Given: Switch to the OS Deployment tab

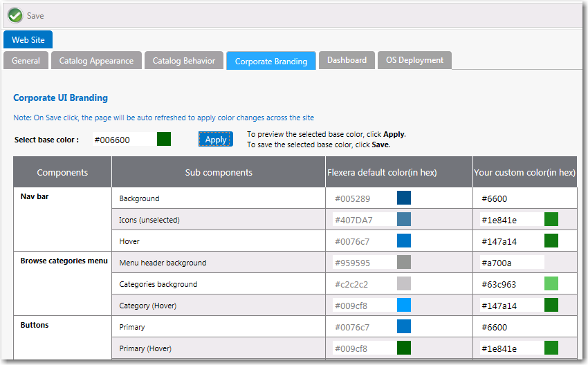Looking at the screenshot, I should point(414,60).
